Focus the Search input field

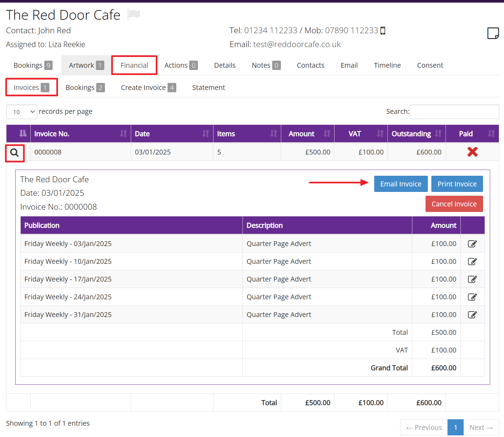[x=454, y=112]
